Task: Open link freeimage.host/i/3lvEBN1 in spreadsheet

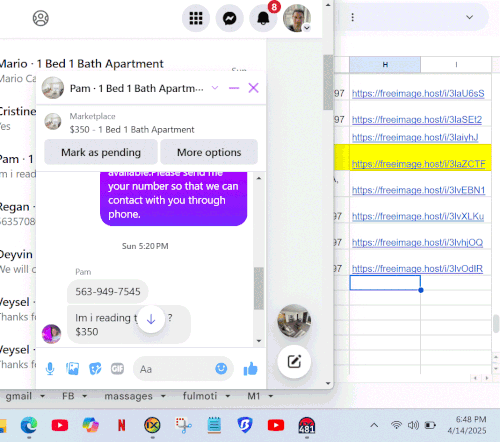Action: (418, 190)
